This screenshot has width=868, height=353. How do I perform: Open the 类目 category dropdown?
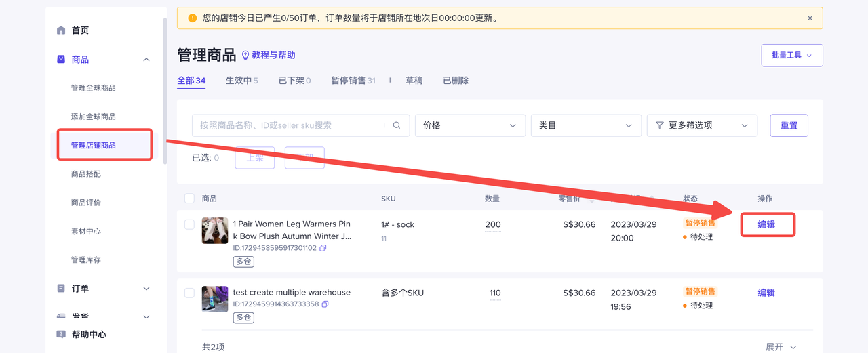tap(586, 125)
